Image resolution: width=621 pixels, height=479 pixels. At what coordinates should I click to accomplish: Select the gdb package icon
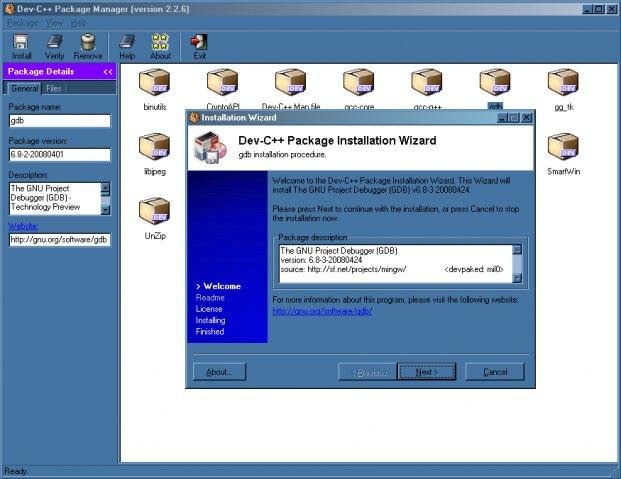point(495,82)
